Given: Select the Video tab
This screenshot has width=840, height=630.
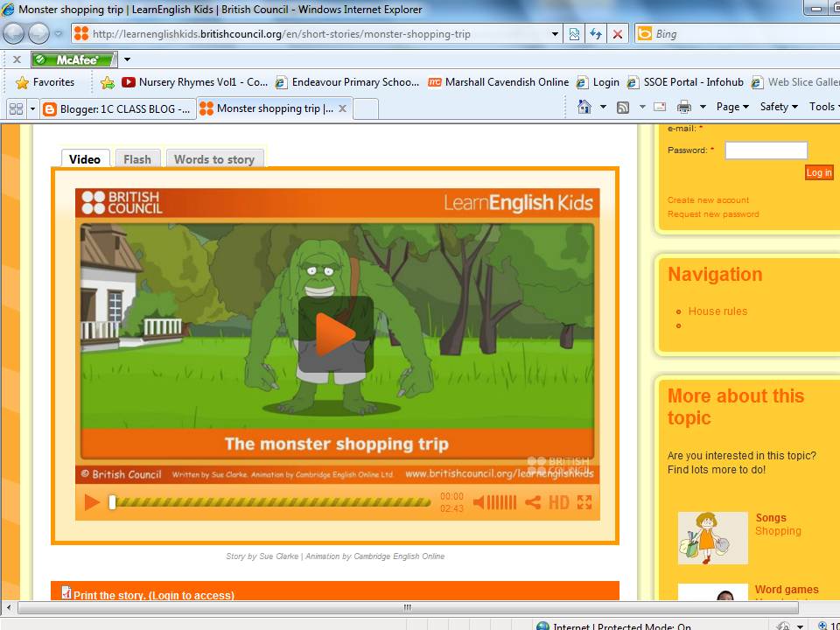Looking at the screenshot, I should coord(85,159).
